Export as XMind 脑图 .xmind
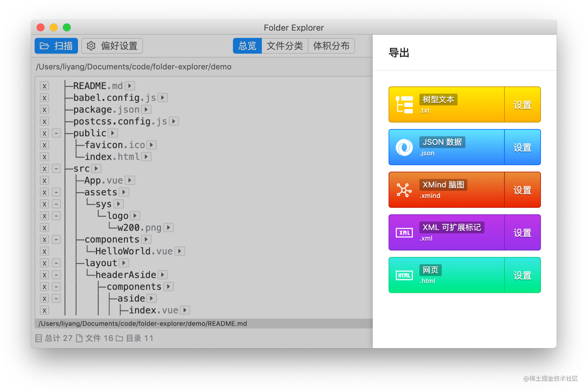The width and height of the screenshot is (588, 392). tap(446, 190)
